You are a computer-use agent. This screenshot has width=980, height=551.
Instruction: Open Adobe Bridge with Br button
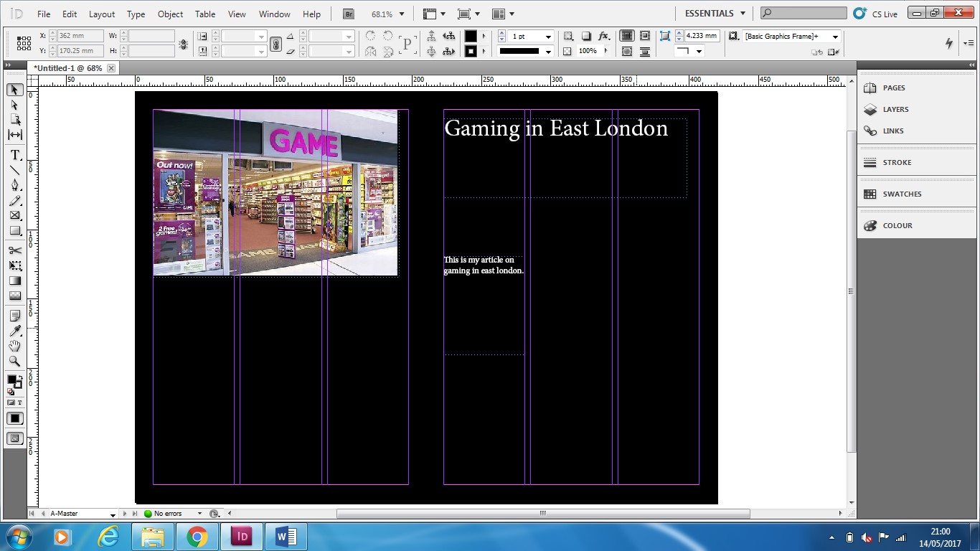point(348,14)
